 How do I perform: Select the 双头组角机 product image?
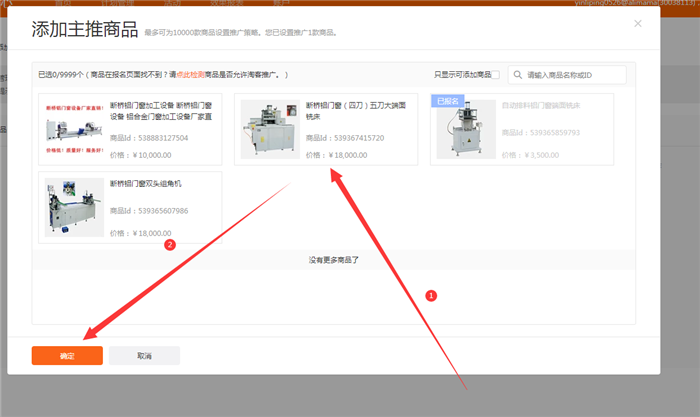[73, 208]
